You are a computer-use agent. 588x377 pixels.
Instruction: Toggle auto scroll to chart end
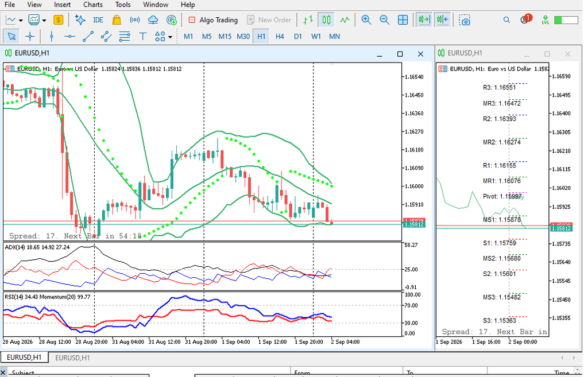424,20
